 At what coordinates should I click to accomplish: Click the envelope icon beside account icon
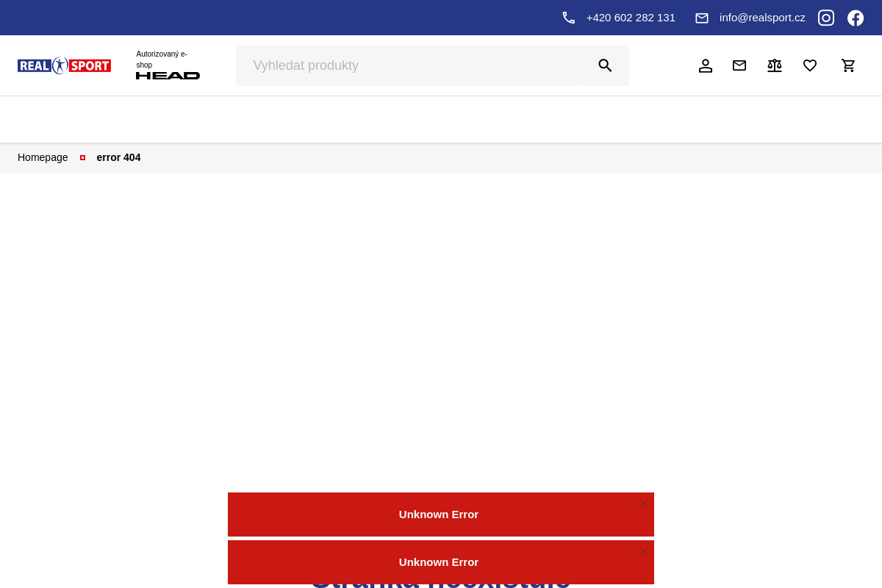coord(739,65)
